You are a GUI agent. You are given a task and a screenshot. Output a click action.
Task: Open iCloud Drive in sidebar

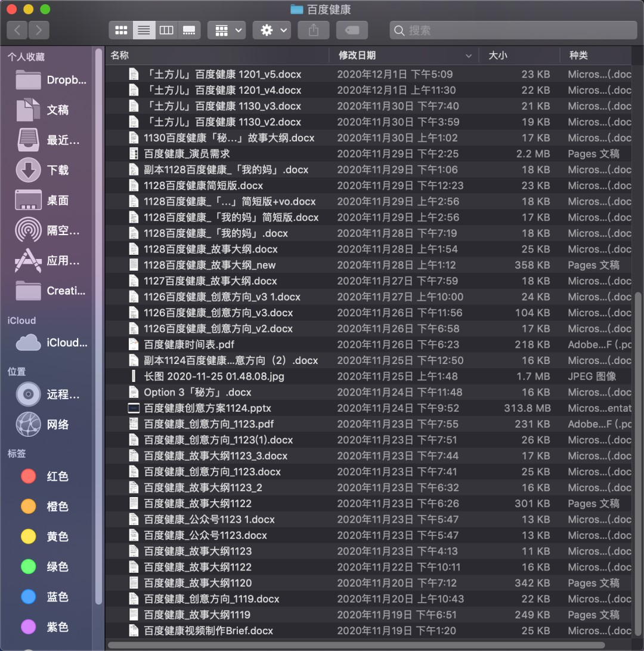click(x=51, y=343)
